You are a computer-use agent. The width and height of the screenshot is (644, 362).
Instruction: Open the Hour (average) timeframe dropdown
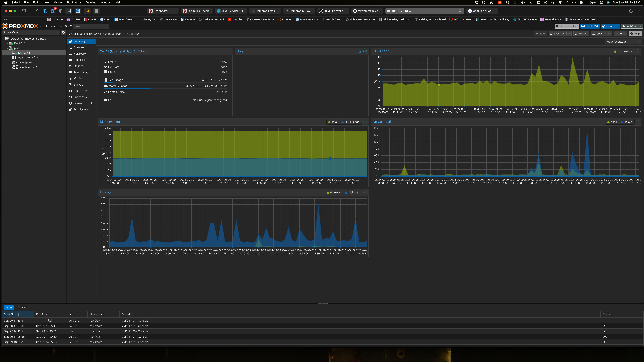pos(623,42)
